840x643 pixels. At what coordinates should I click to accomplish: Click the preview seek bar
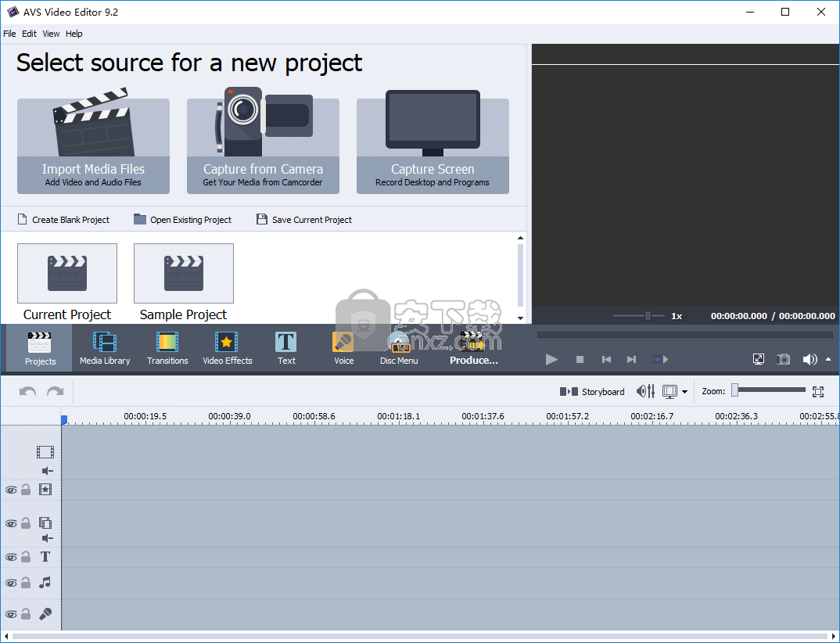(684, 335)
